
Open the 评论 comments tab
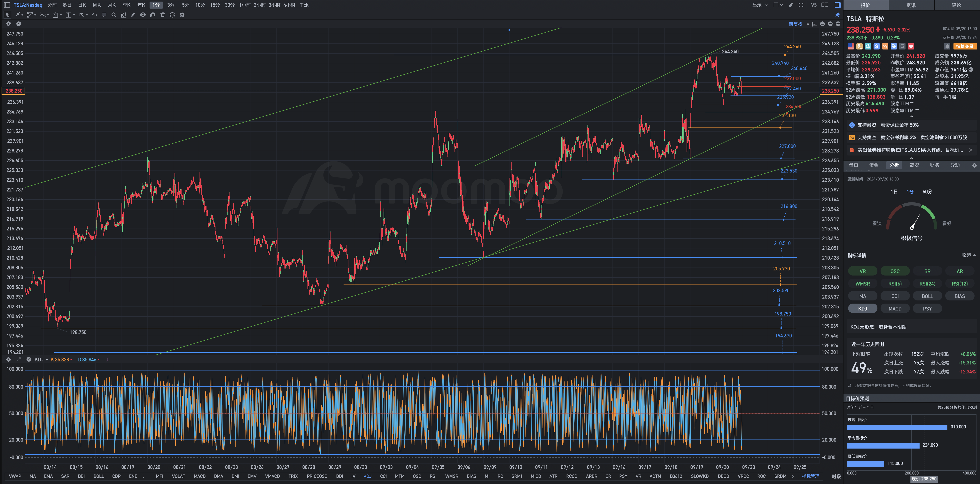tap(956, 5)
